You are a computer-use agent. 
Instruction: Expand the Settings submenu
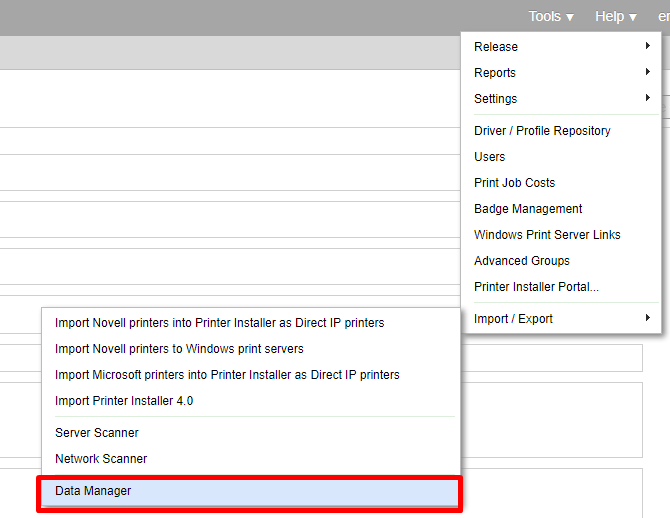(x=560, y=99)
